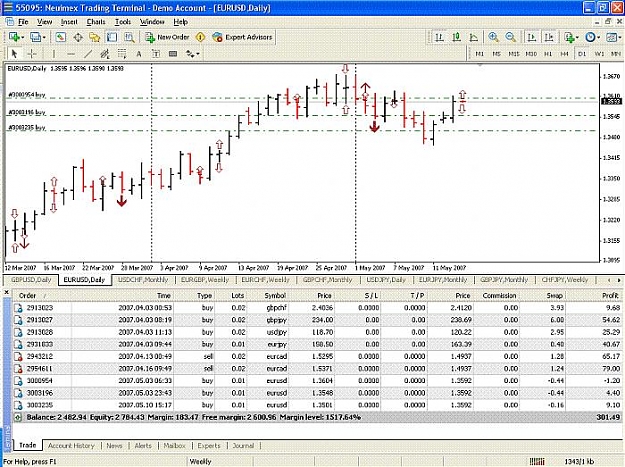Select the arrow cursor tool
This screenshot has width=625, height=467.
[15, 54]
